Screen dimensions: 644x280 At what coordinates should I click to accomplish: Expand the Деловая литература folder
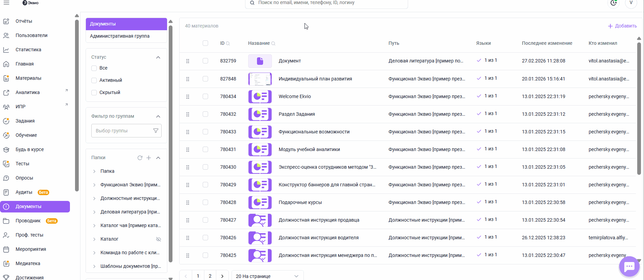tap(94, 212)
